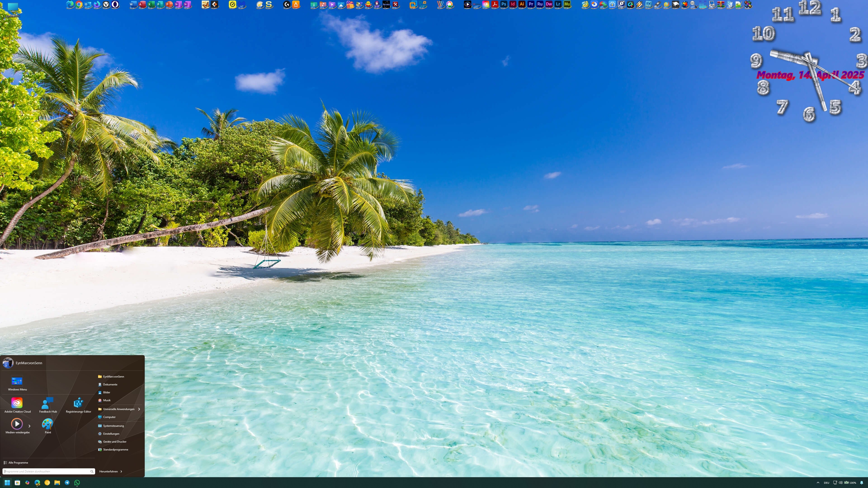Screen dimensions: 868x488
Task: Launch Excel from the top dock
Action: coord(151,4)
